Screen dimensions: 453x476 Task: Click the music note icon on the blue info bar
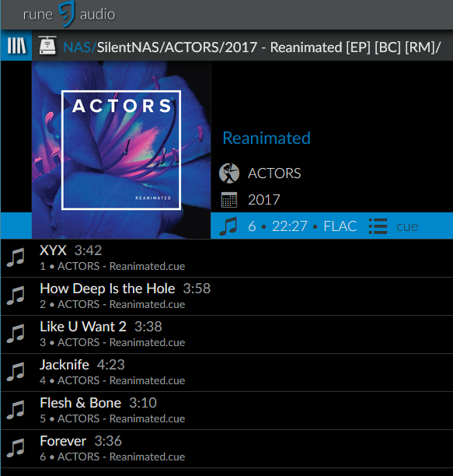[x=228, y=226]
